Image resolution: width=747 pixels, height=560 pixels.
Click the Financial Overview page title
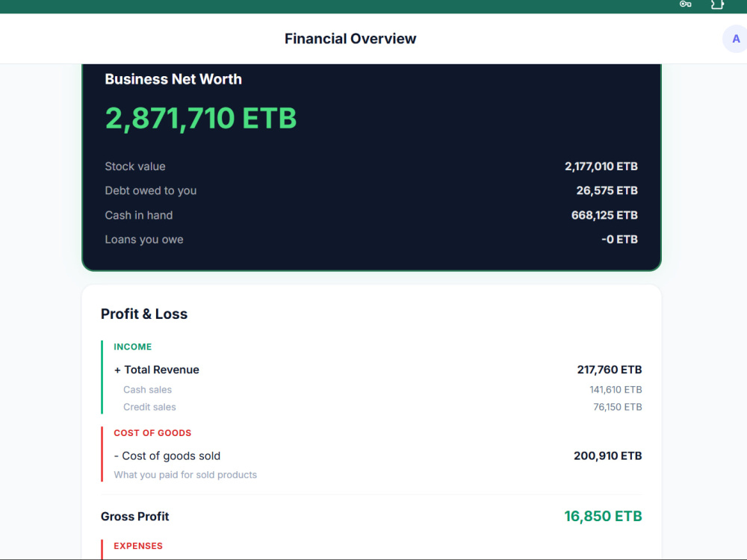[x=350, y=39]
